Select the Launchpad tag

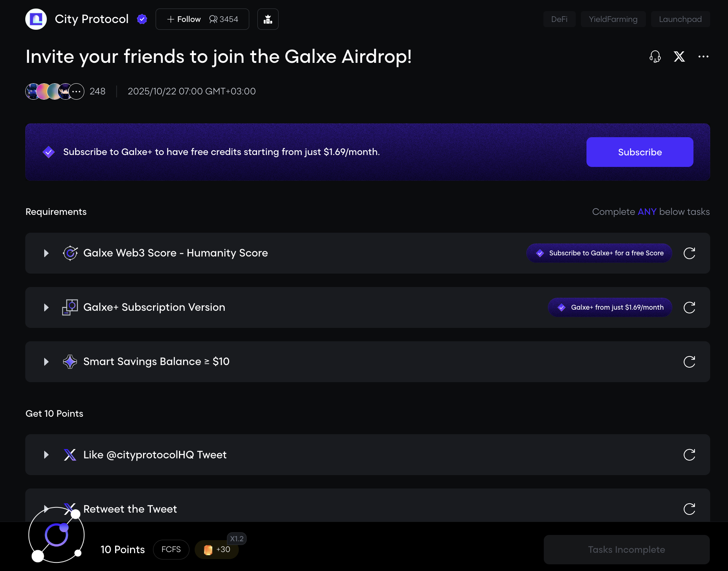coord(680,19)
